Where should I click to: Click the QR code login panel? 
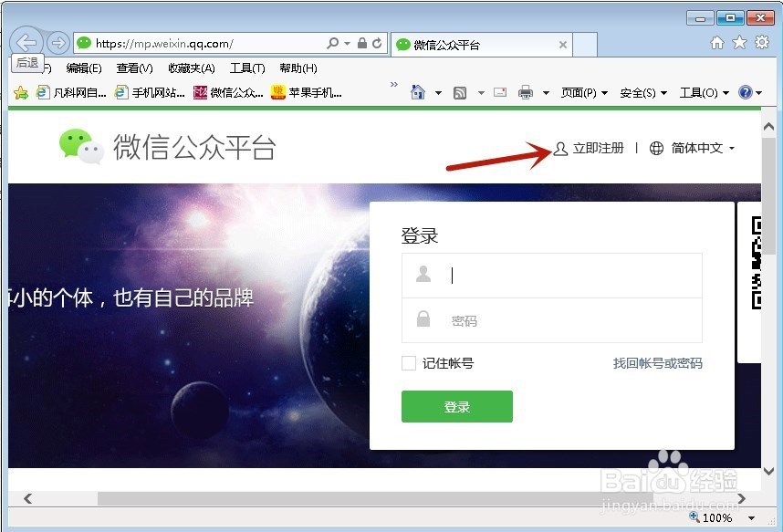pos(749,282)
